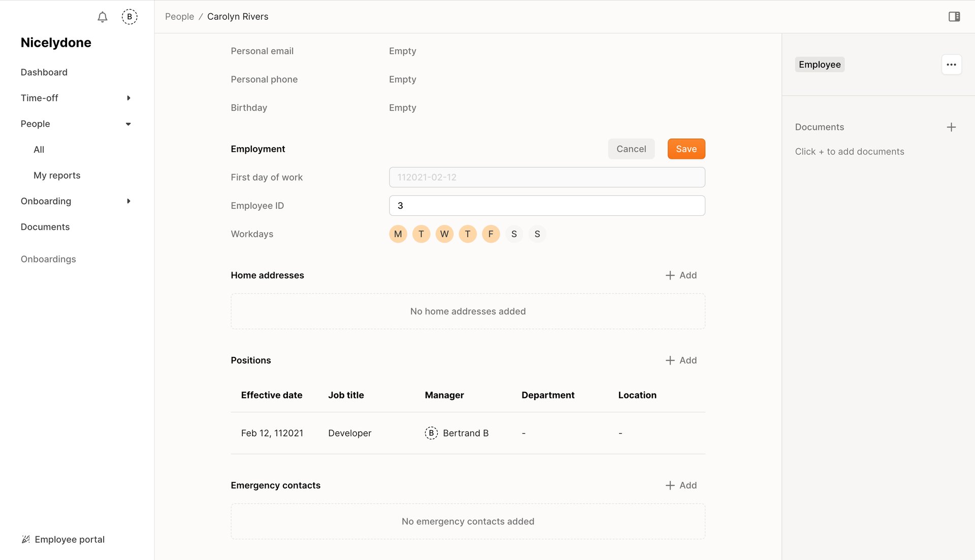Disable Monday as a workday
This screenshot has height=560, width=975.
pos(398,234)
